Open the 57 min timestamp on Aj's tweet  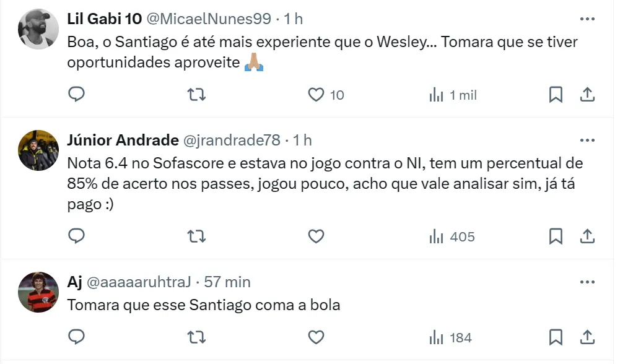[x=227, y=282]
